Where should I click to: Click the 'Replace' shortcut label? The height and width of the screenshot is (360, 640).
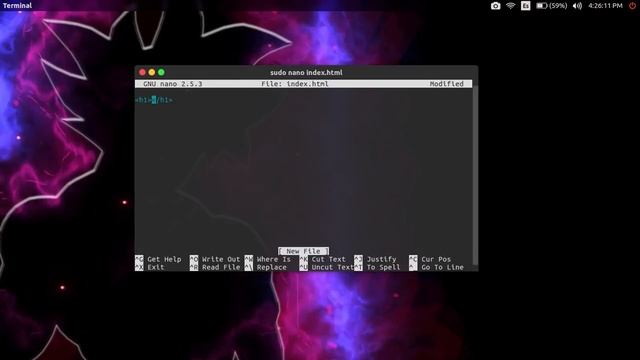[271, 267]
